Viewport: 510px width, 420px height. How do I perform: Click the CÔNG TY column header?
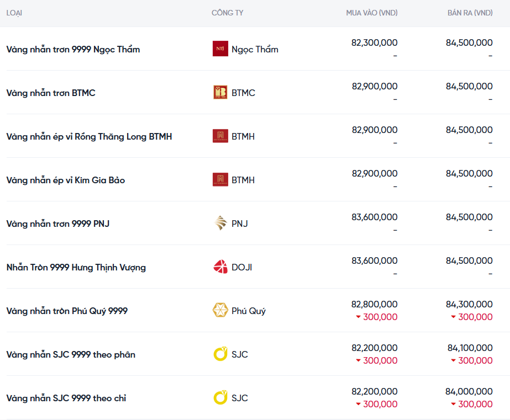pos(227,13)
